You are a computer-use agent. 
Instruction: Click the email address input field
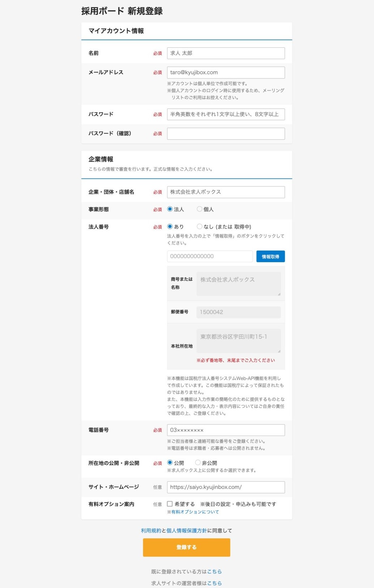click(x=226, y=72)
